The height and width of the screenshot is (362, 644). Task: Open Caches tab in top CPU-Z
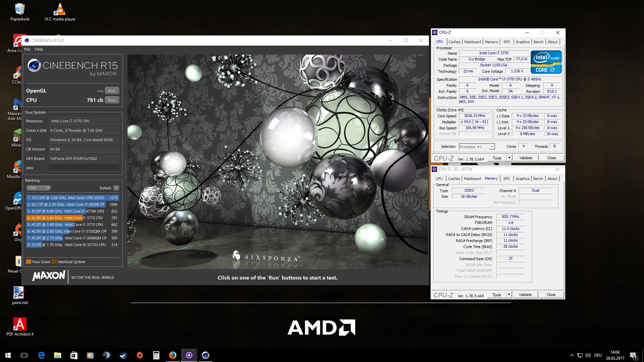[454, 42]
